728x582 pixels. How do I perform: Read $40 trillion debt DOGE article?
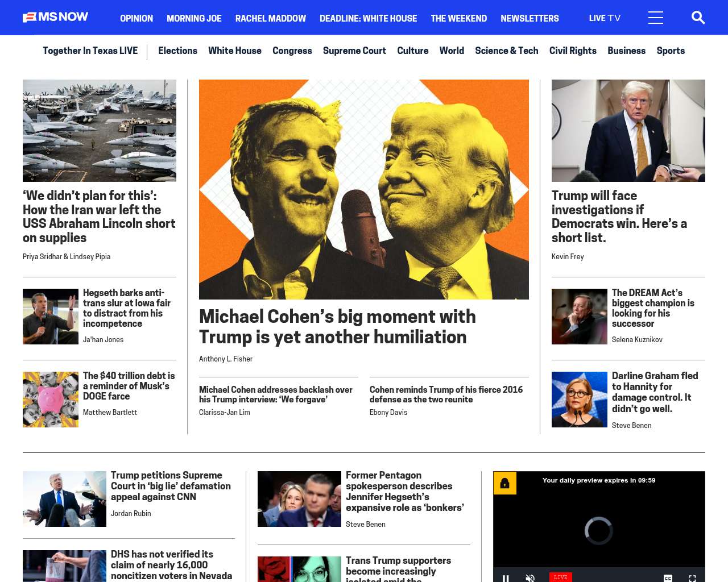tap(129, 386)
